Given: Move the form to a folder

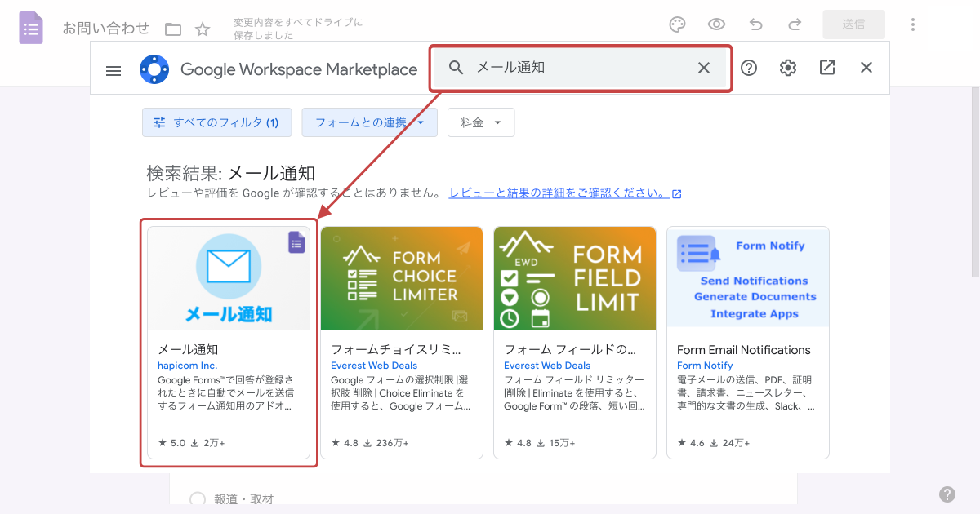Looking at the screenshot, I should coord(173,29).
